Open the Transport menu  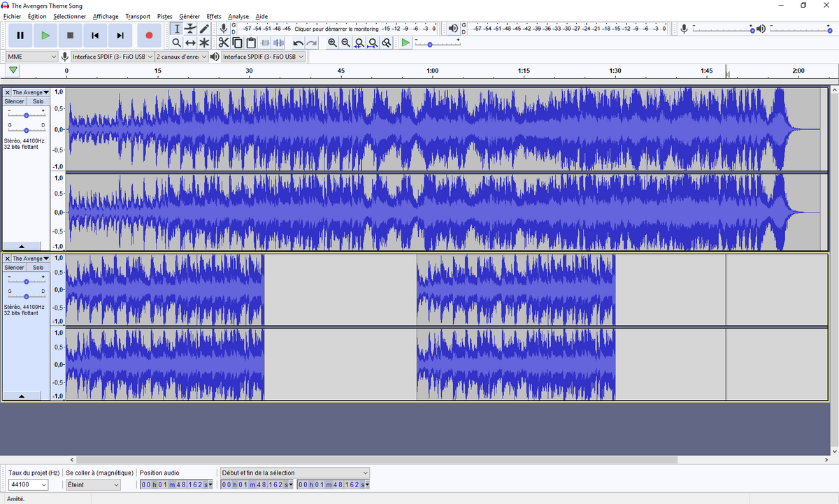[x=138, y=16]
